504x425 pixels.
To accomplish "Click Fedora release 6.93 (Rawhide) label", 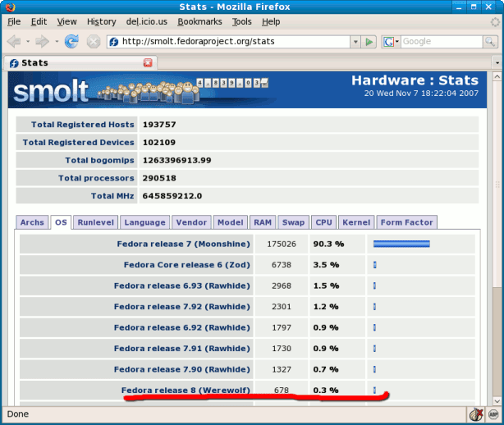I will point(182,286).
